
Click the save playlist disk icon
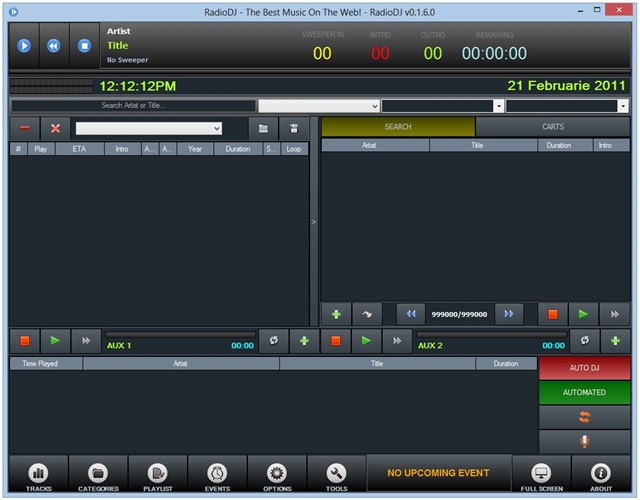(293, 129)
